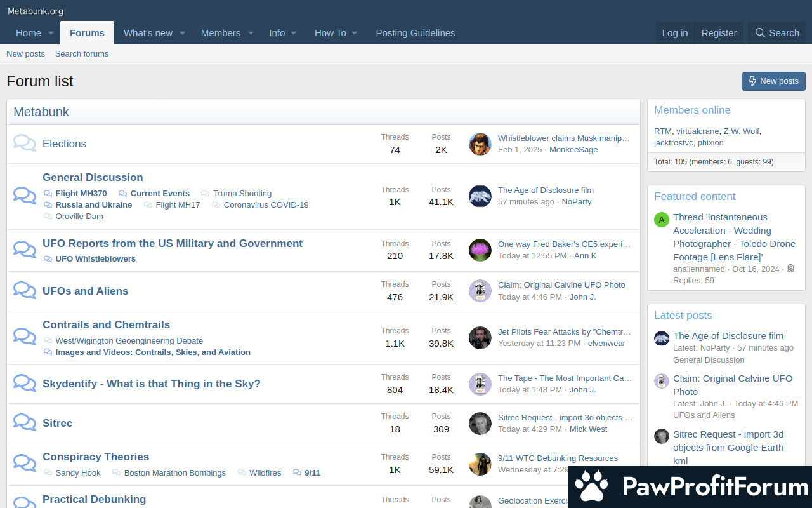Click the Skydentify forum bubble icon
This screenshot has width=812, height=508.
[x=25, y=383]
